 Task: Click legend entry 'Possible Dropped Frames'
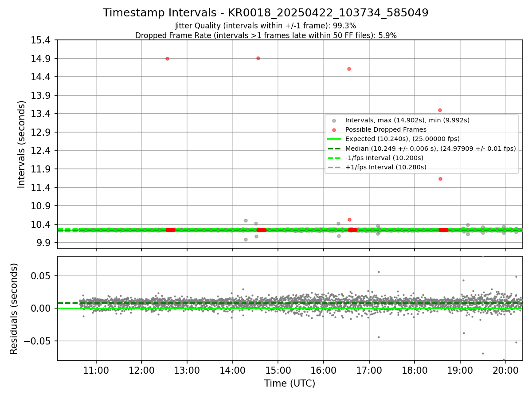click(386, 129)
